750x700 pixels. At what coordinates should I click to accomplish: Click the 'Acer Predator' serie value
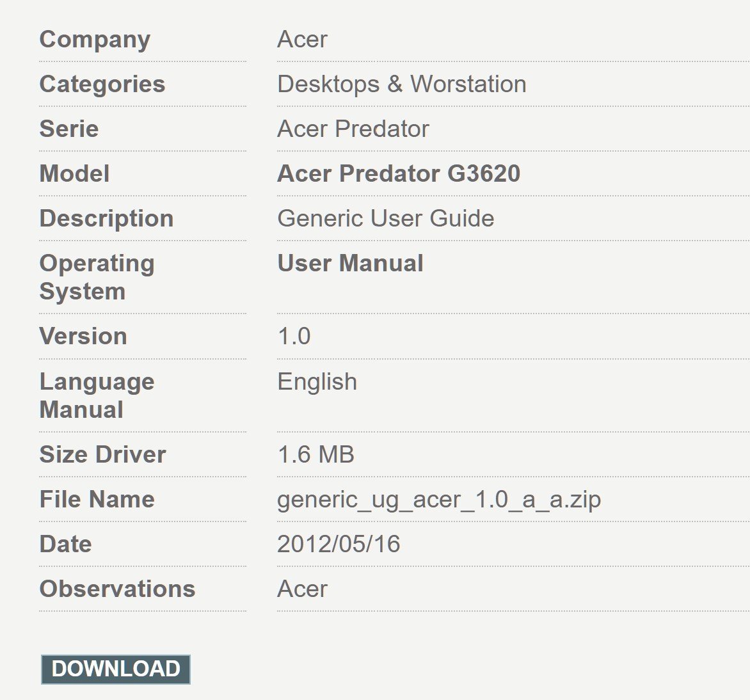pos(353,129)
